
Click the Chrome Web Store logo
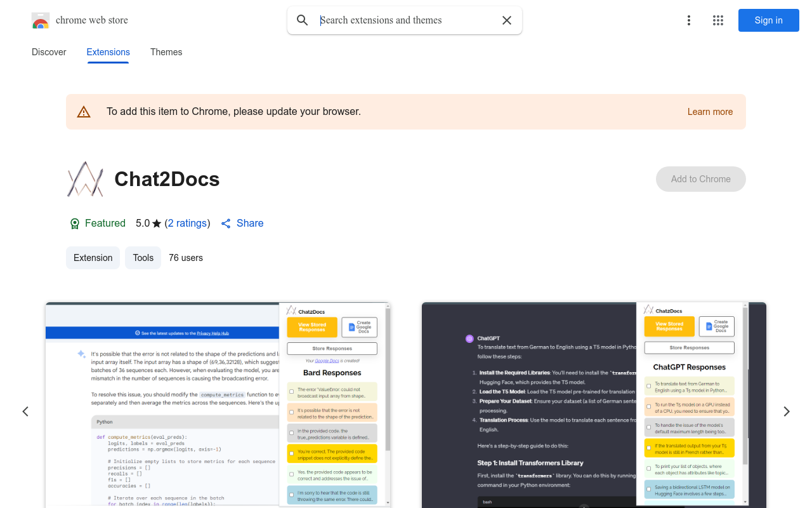pos(41,20)
